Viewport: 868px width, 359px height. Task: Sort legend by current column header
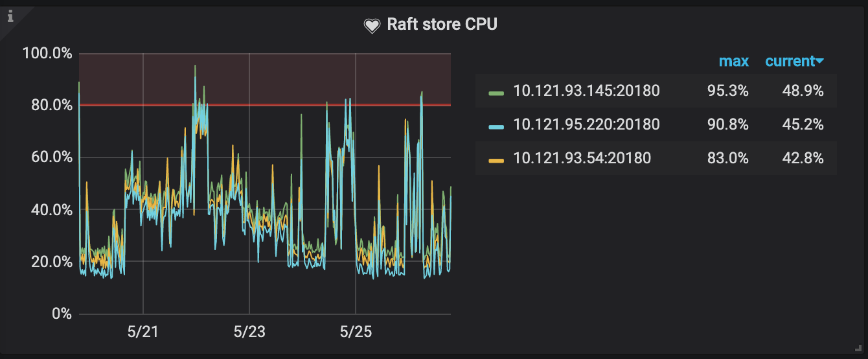tap(790, 62)
